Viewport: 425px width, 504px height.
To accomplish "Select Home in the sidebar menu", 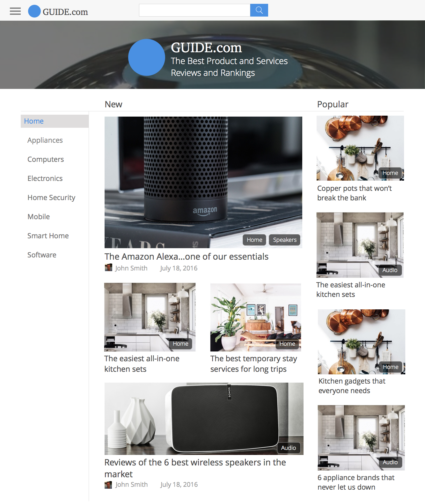I will coord(55,121).
